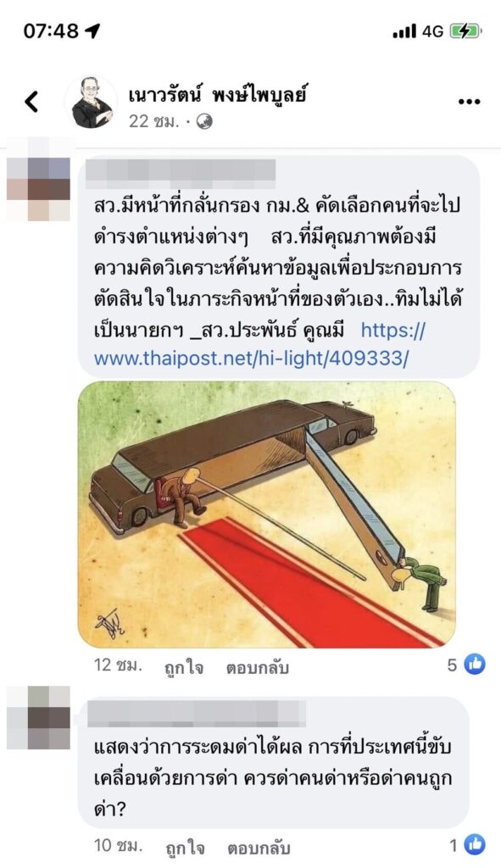Tap the blue like reaction icon showing 5
The image size is (501, 868).
[x=475, y=664]
